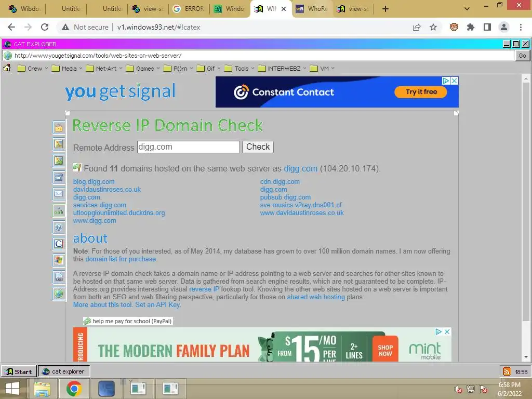This screenshot has height=399, width=532.
Task: Expand the Crew bookmarks folder
Action: pyautogui.click(x=33, y=69)
